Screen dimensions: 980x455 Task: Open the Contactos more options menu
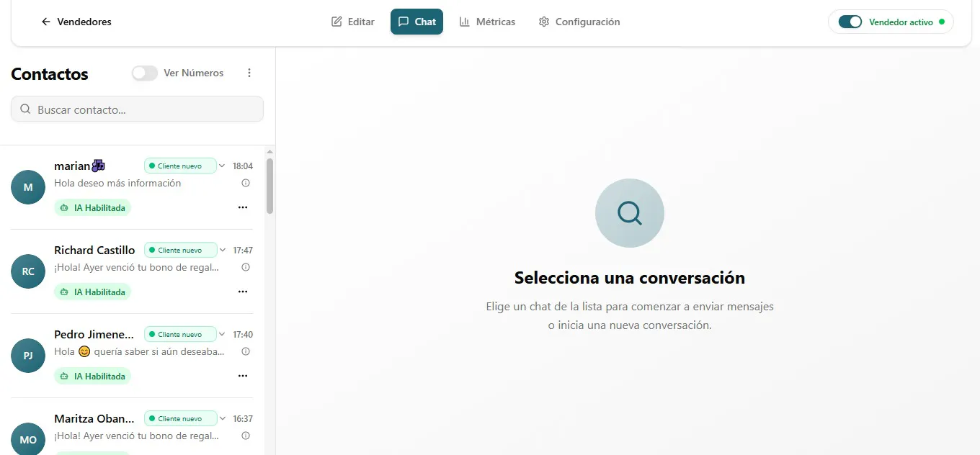(x=249, y=73)
